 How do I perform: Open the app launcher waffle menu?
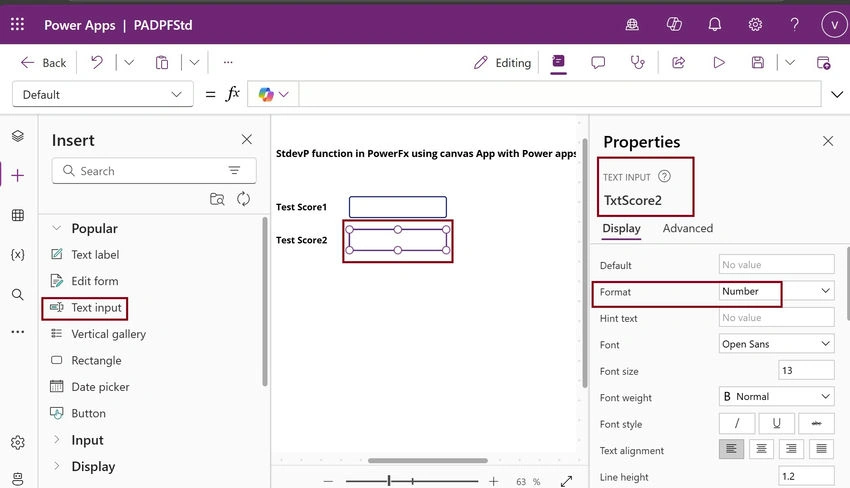(x=17, y=24)
